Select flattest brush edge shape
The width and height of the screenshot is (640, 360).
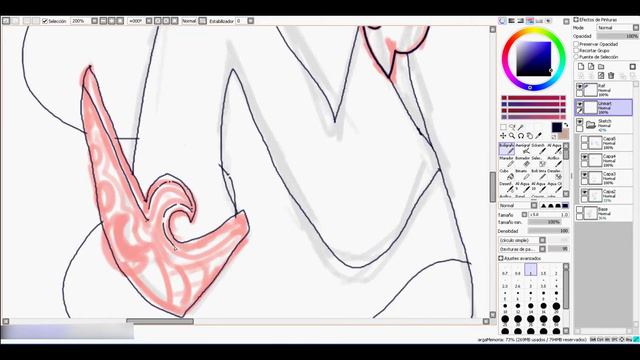click(565, 205)
